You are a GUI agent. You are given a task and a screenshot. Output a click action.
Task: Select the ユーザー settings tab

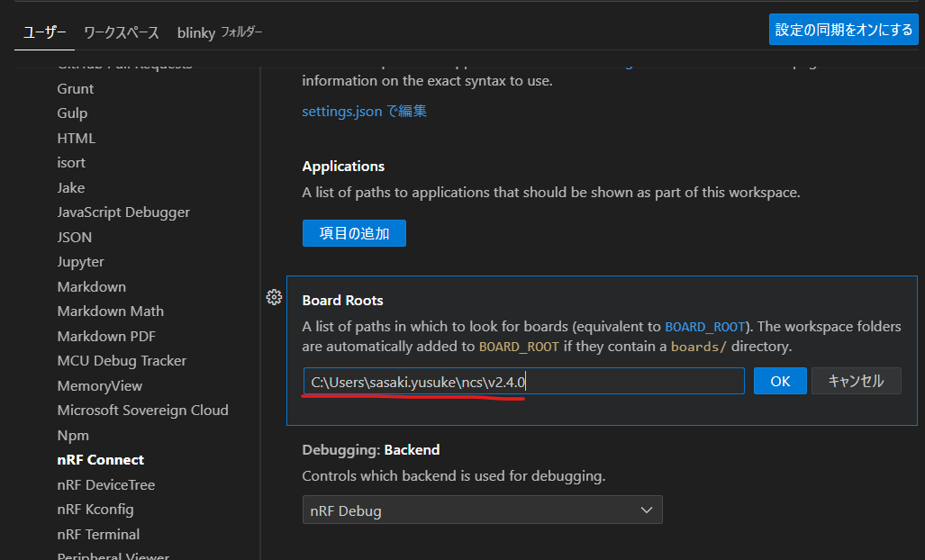(x=44, y=32)
